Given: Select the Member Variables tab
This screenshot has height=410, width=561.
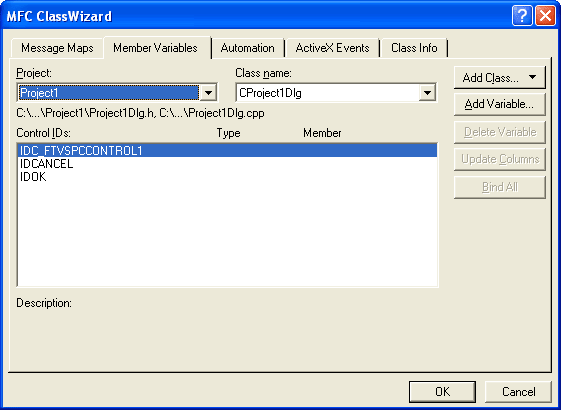Looking at the screenshot, I should tap(155, 48).
